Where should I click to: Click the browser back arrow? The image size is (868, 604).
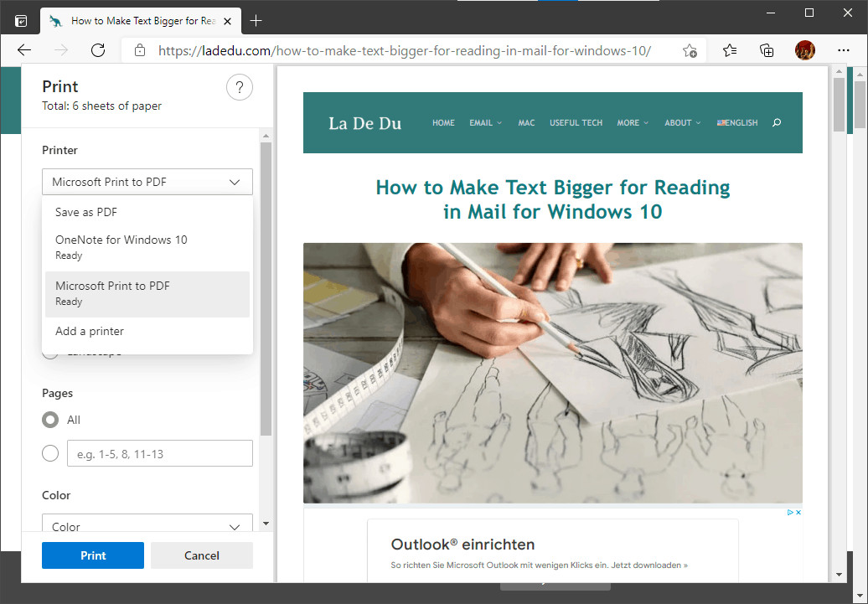[24, 50]
